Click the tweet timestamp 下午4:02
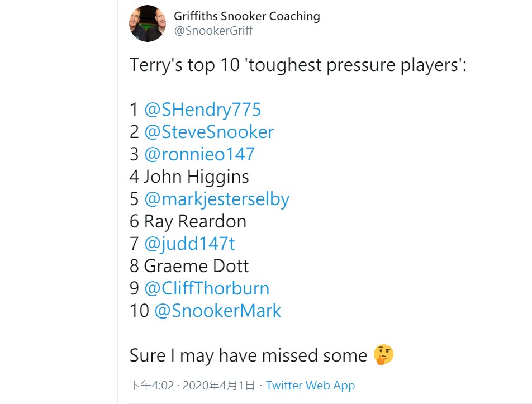This screenshot has width=532, height=404. pos(151,386)
